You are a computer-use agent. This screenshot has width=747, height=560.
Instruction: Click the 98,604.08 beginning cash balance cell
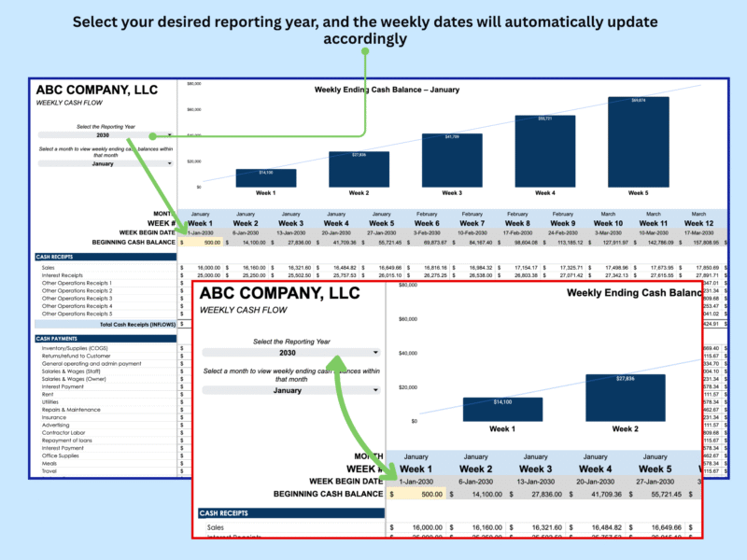(x=519, y=243)
